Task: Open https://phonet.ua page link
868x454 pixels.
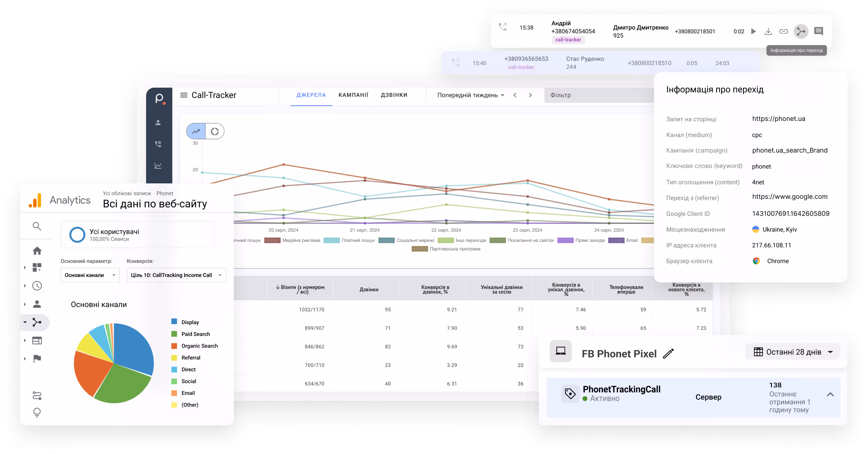Action: pyautogui.click(x=778, y=118)
